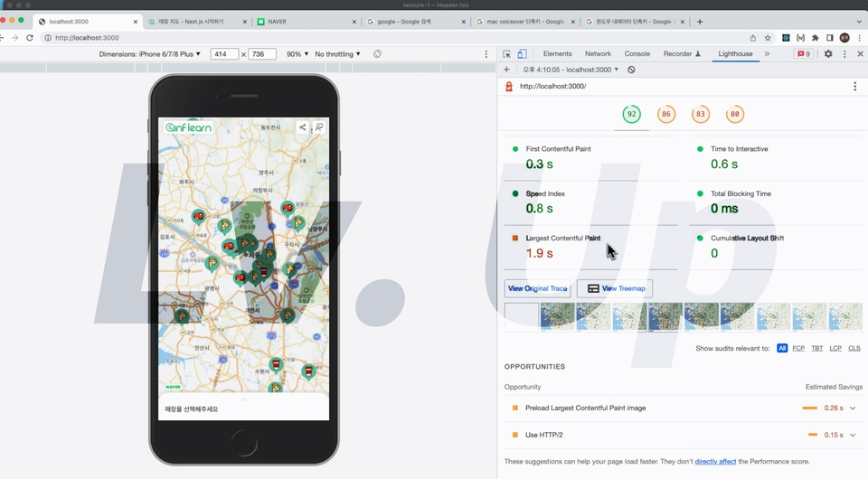Image resolution: width=868 pixels, height=479 pixels.
Task: Click the address bar URL
Action: click(x=87, y=38)
